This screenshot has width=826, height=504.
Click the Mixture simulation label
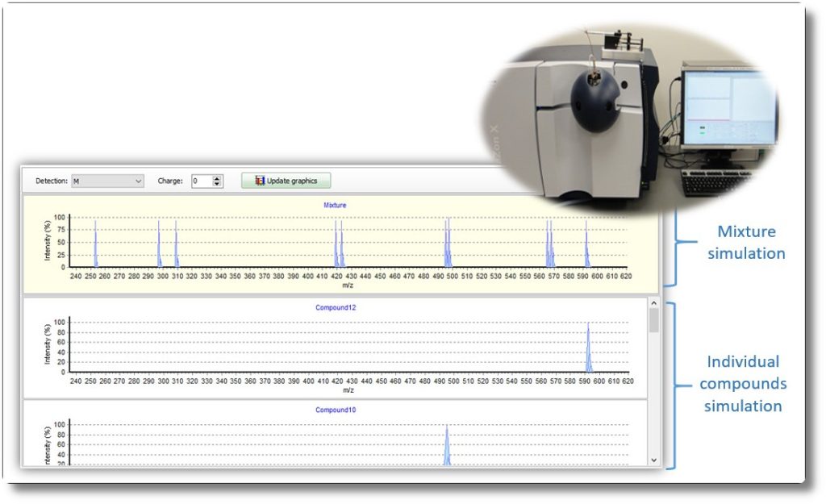(x=746, y=242)
